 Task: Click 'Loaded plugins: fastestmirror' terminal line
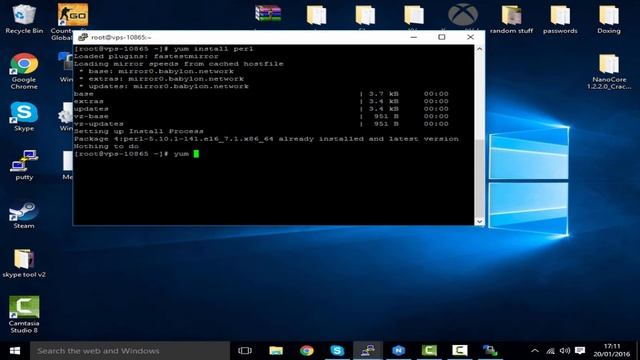(x=146, y=56)
